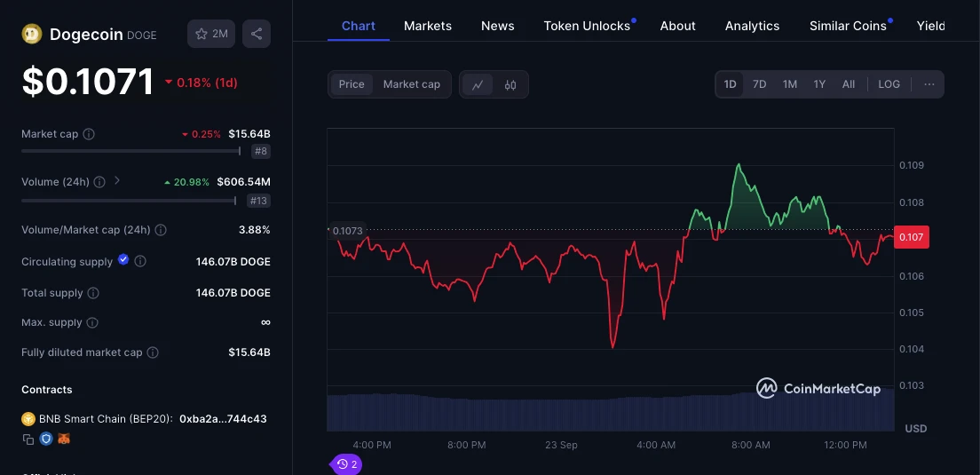Click the verified circulating supply badge
Image resolution: width=980 pixels, height=475 pixels.
pyautogui.click(x=123, y=259)
